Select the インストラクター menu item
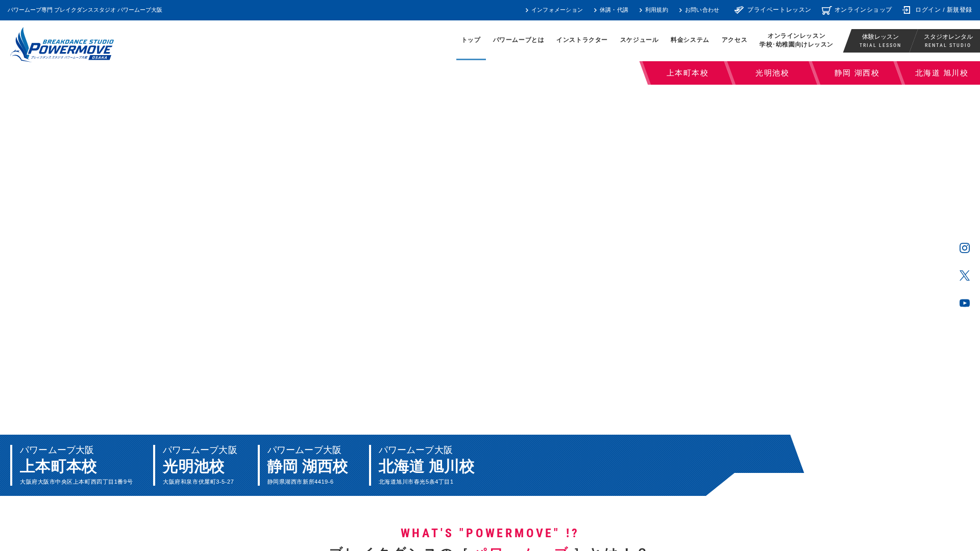Viewport: 980px width, 551px height. (582, 40)
